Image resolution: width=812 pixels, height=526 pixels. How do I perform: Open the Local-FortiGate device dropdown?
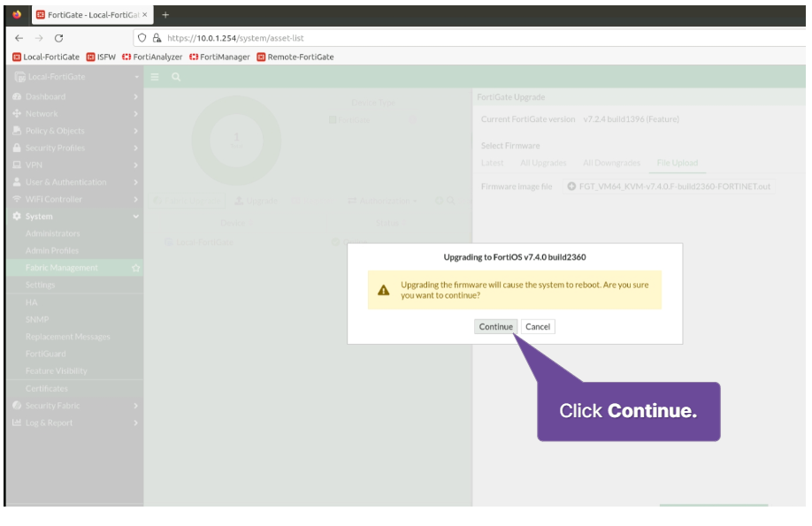pyautogui.click(x=75, y=77)
